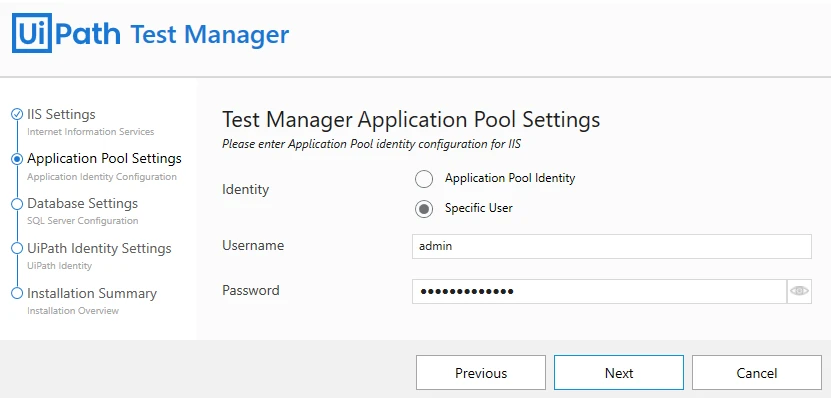Click the empty step circle for Database Settings
This screenshot has height=398, width=831.
point(17,204)
